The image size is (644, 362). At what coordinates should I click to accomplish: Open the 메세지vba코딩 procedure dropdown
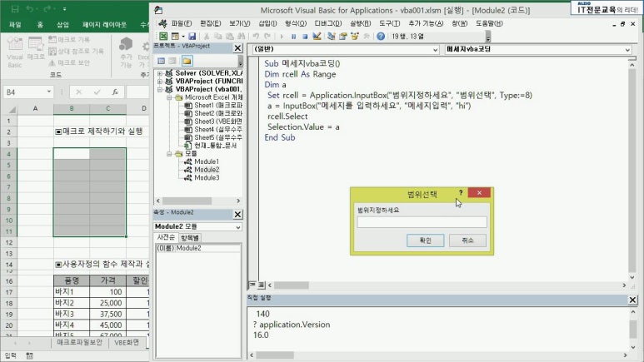(x=627, y=50)
